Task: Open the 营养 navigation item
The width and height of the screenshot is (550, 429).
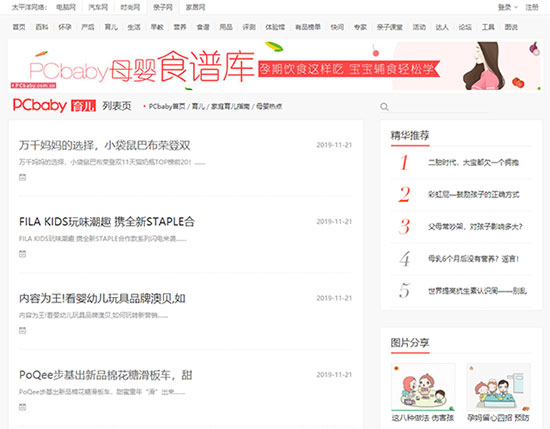Action: [180, 27]
